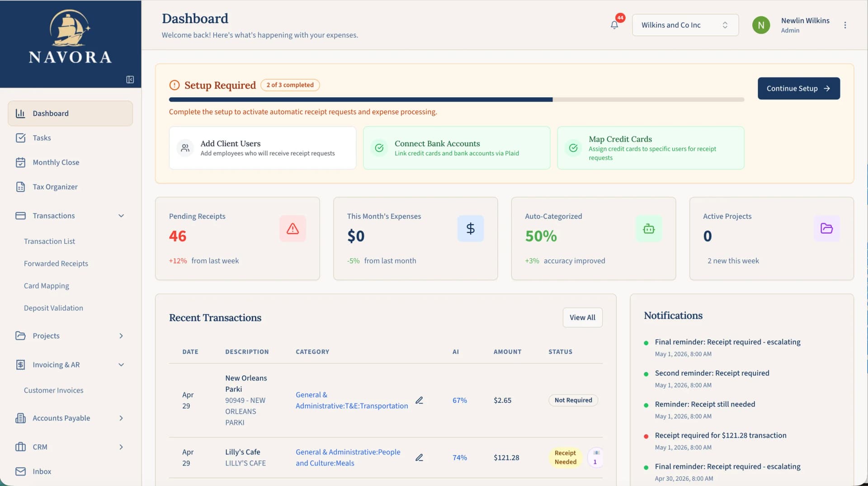Click the Accounts Payable building icon
This screenshot has width=868, height=486.
[20, 418]
